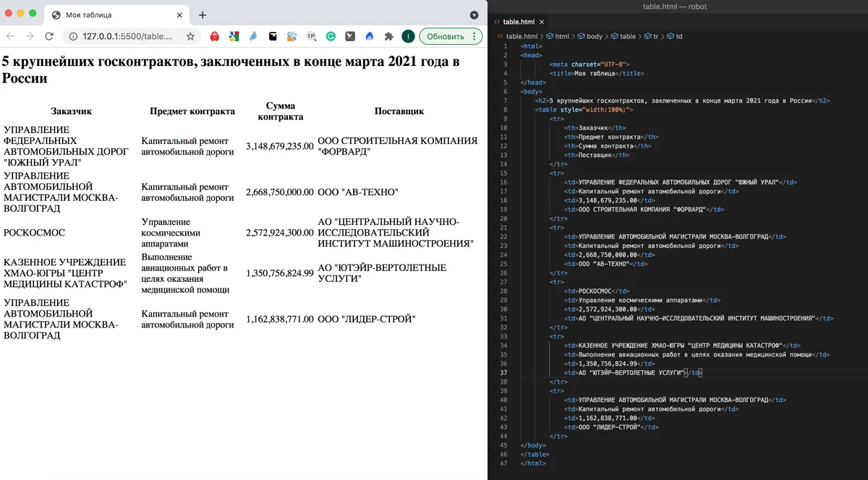The height and width of the screenshot is (480, 868).
Task: Click the 2,572,924,300.00 cell in the browser table
Action: (280, 233)
